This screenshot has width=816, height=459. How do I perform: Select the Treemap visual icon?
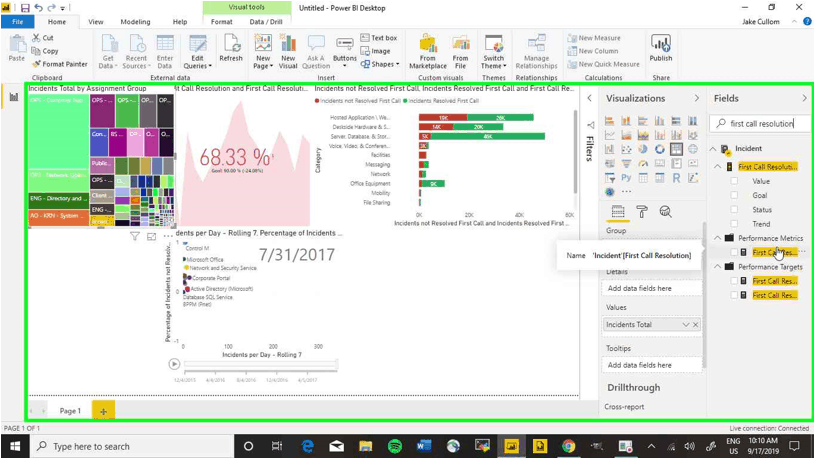(676, 149)
